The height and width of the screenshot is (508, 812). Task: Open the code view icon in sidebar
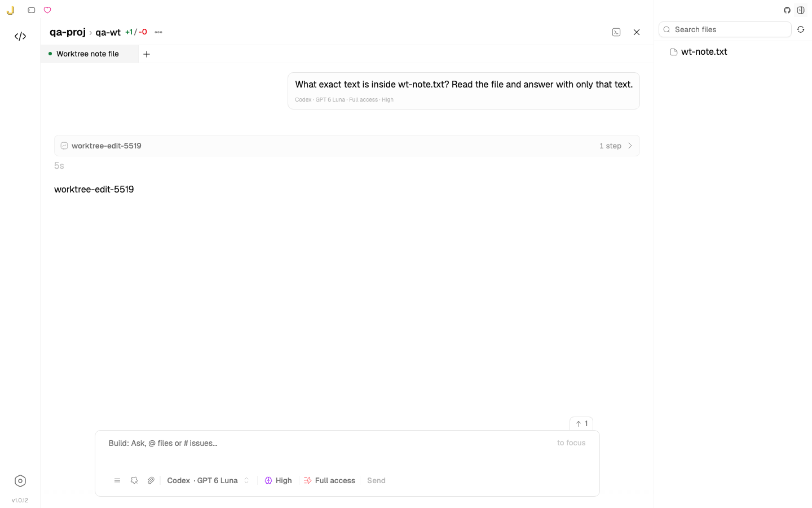pos(20,36)
